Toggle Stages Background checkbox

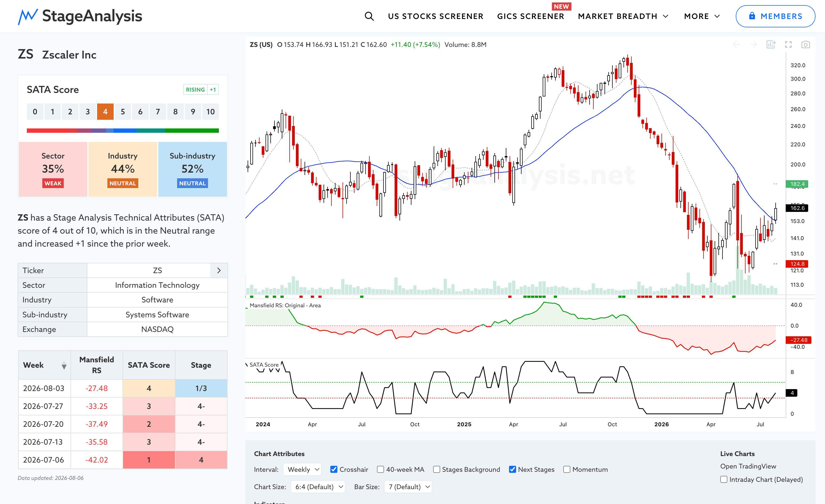pos(436,469)
